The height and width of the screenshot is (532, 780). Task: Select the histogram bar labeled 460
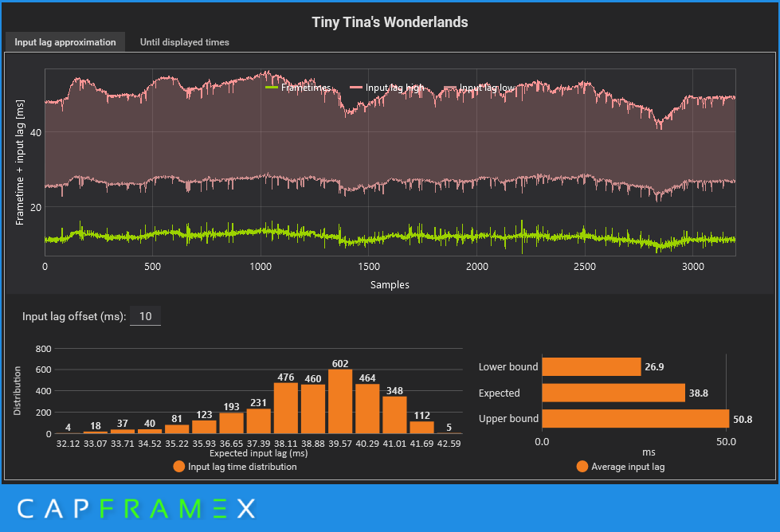tap(313, 409)
